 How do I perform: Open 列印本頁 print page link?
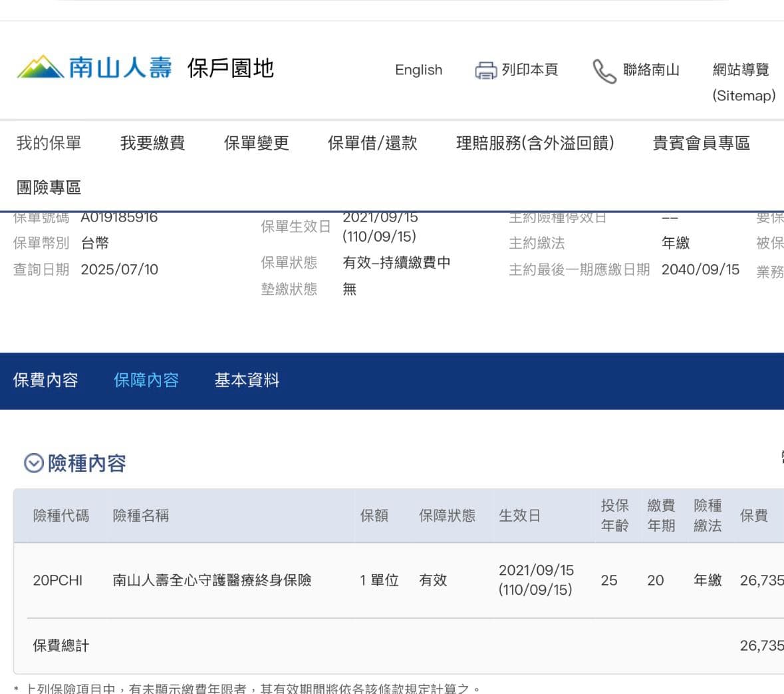[529, 70]
